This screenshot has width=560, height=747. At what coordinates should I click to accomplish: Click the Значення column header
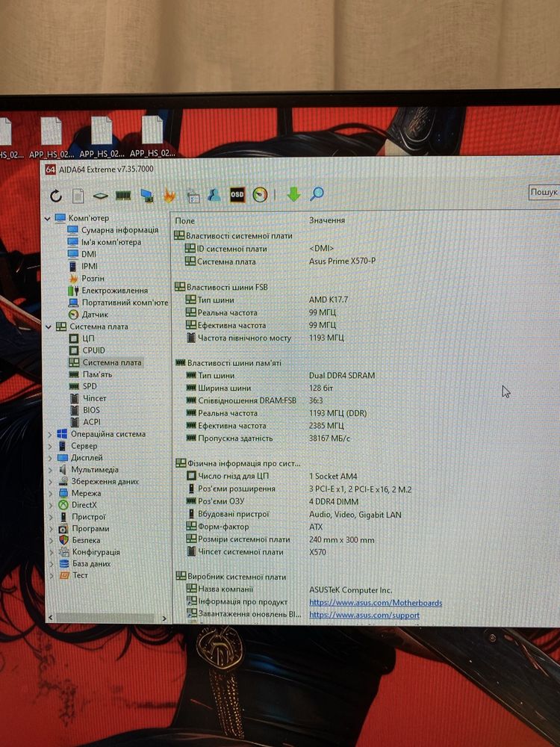327,220
